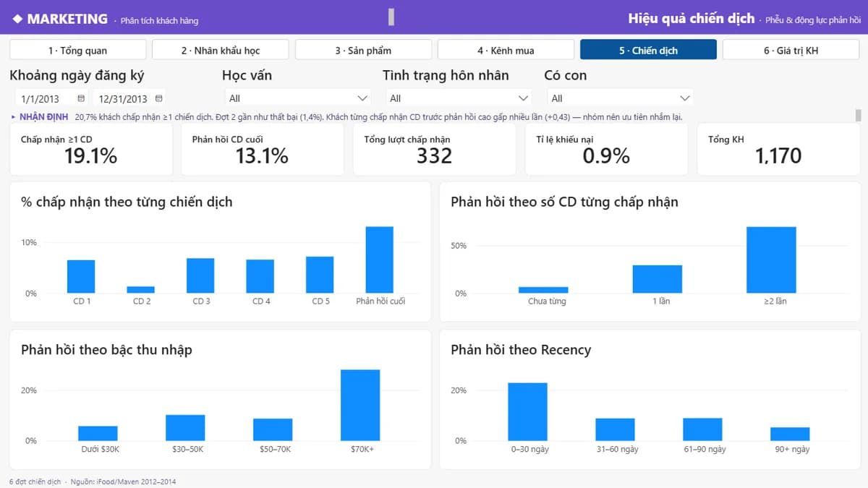The image size is (868, 488).
Task: Click the chart title Phản hồi theo Recency
Action: pos(521,350)
